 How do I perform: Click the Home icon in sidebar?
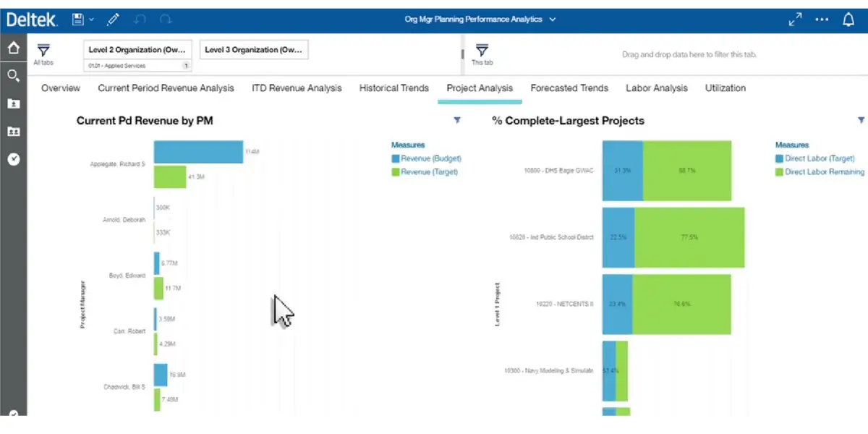(x=14, y=48)
